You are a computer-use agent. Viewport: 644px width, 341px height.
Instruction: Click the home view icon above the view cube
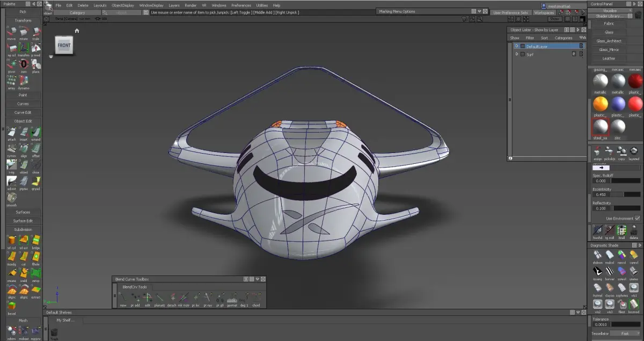pyautogui.click(x=77, y=31)
